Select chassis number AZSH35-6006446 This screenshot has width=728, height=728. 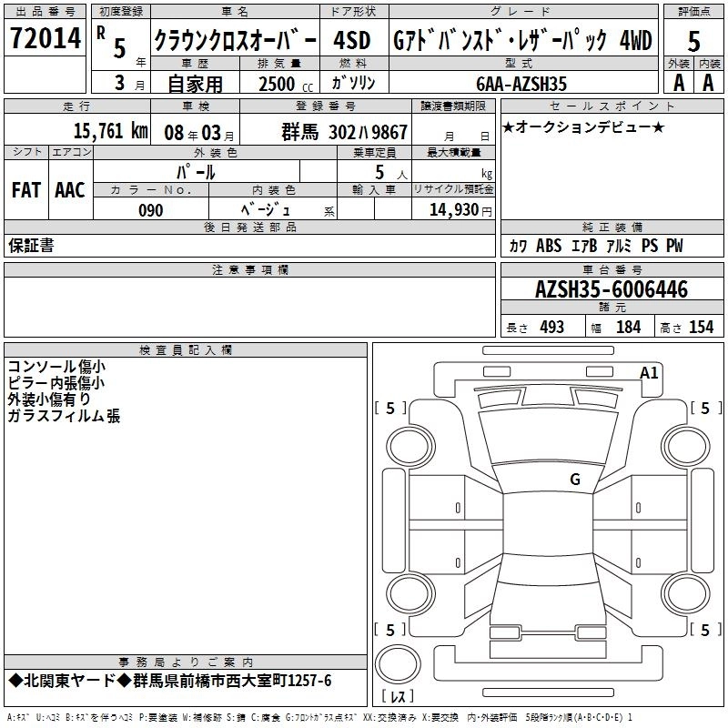tap(612, 289)
